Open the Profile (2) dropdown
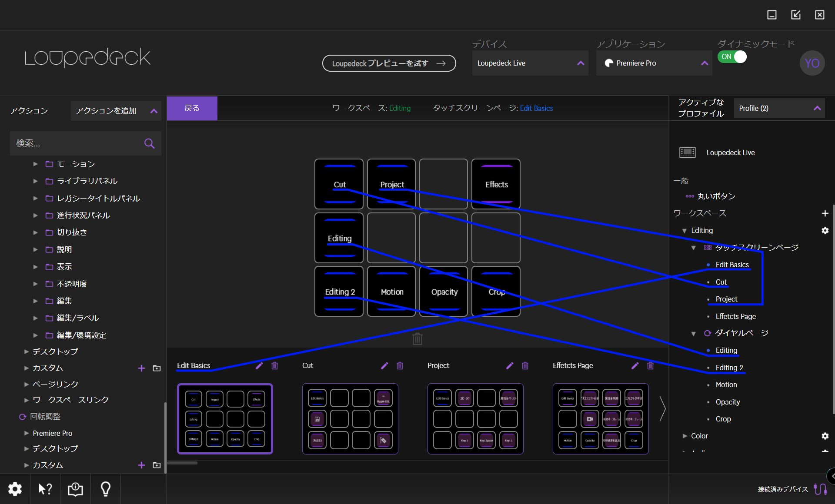The height and width of the screenshot is (504, 835). point(779,108)
